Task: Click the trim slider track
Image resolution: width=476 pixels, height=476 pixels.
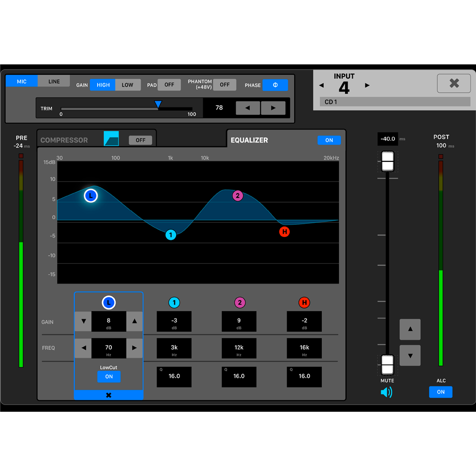Action: (126, 109)
